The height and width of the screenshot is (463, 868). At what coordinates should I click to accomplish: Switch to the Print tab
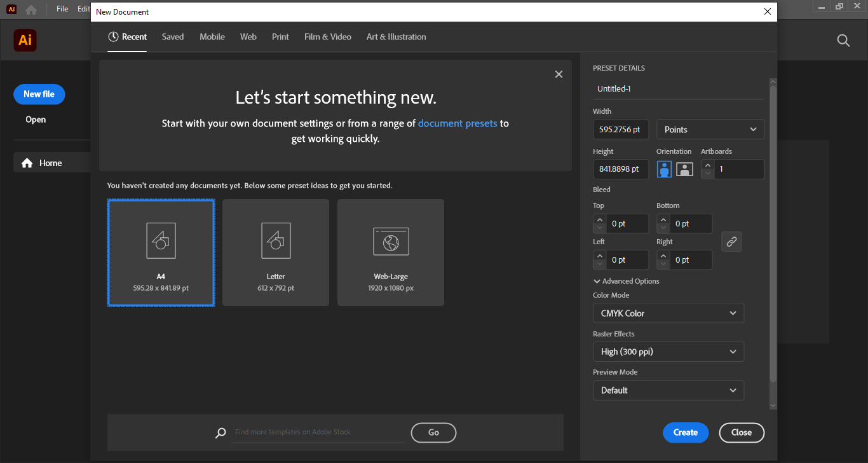tap(280, 37)
